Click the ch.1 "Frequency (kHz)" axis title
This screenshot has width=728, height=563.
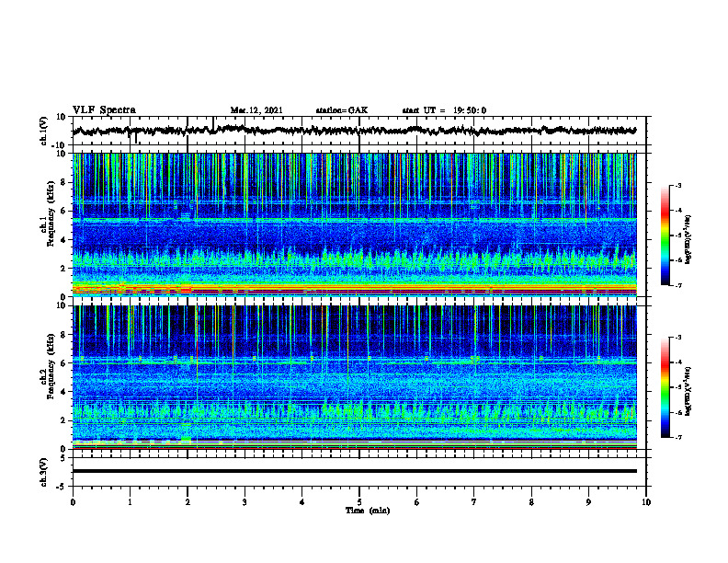pyautogui.click(x=51, y=213)
